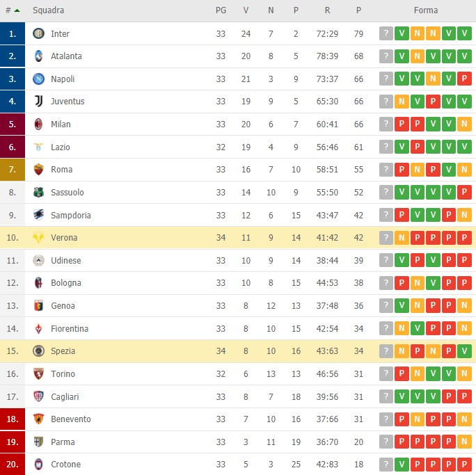Open Inter's grey upcoming match box
The image size is (476, 475).
coord(386,33)
